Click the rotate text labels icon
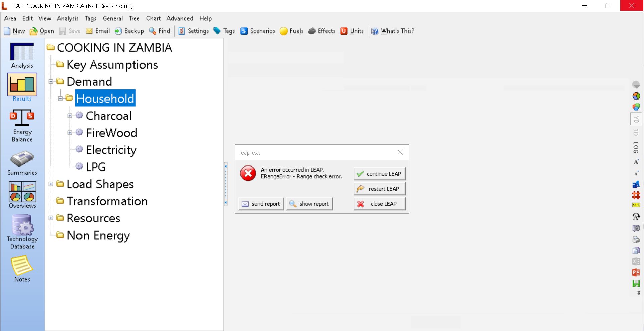This screenshot has width=644, height=331. pyautogui.click(x=636, y=217)
